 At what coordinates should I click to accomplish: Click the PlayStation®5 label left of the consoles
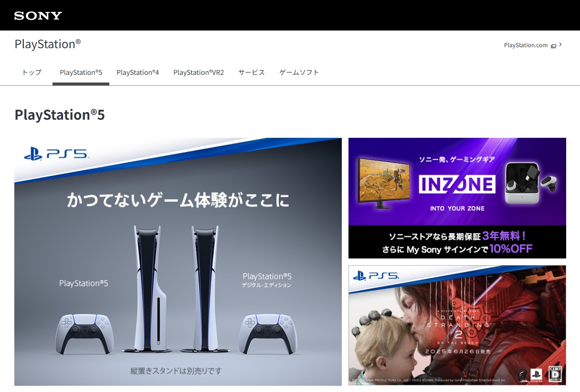click(x=84, y=283)
